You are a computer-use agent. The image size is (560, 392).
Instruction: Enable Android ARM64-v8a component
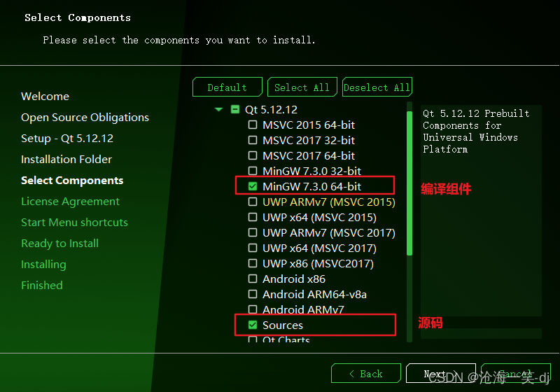(253, 294)
